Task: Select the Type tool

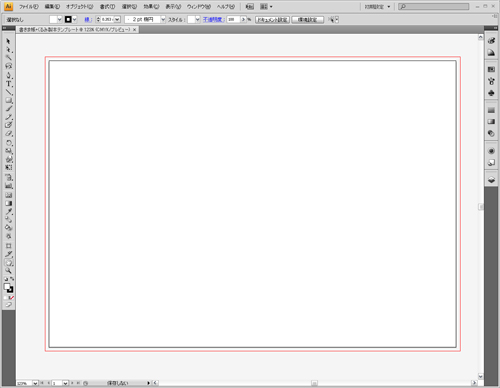Action: pos(9,84)
